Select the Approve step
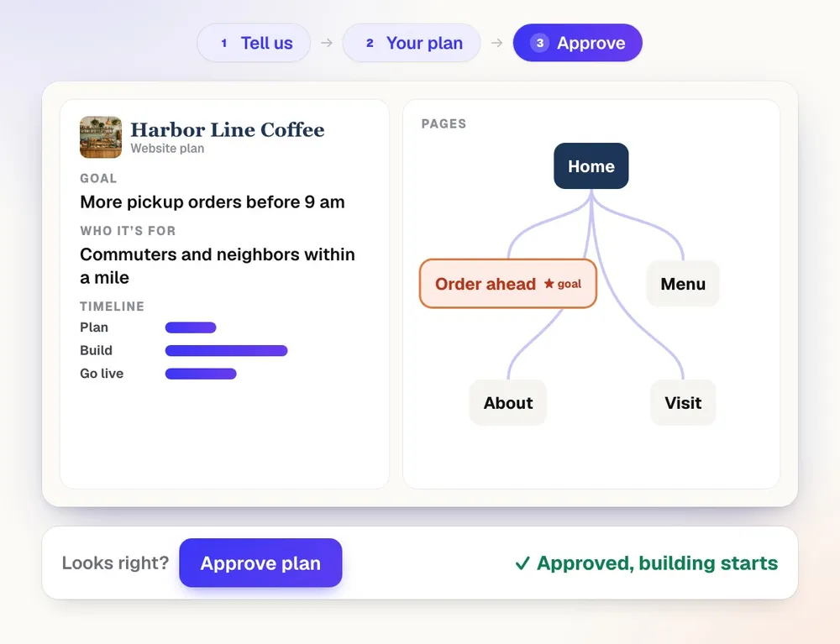Screen dimensions: 840x644 coord(578,43)
